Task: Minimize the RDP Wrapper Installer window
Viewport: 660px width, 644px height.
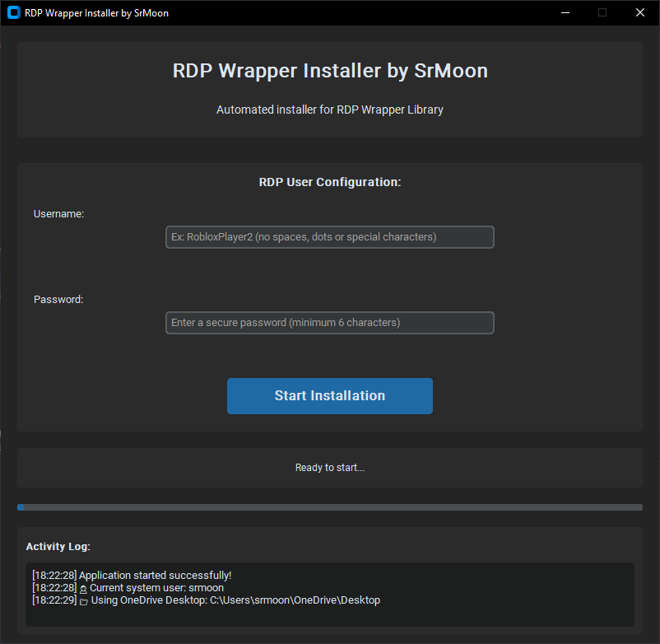Action: [x=565, y=12]
